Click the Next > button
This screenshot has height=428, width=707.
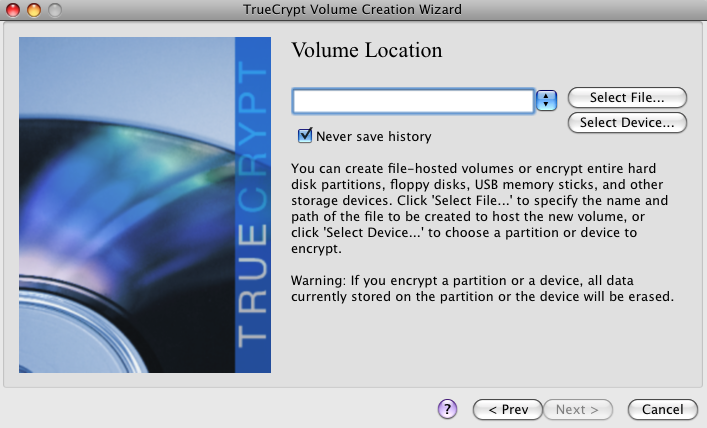click(x=578, y=410)
